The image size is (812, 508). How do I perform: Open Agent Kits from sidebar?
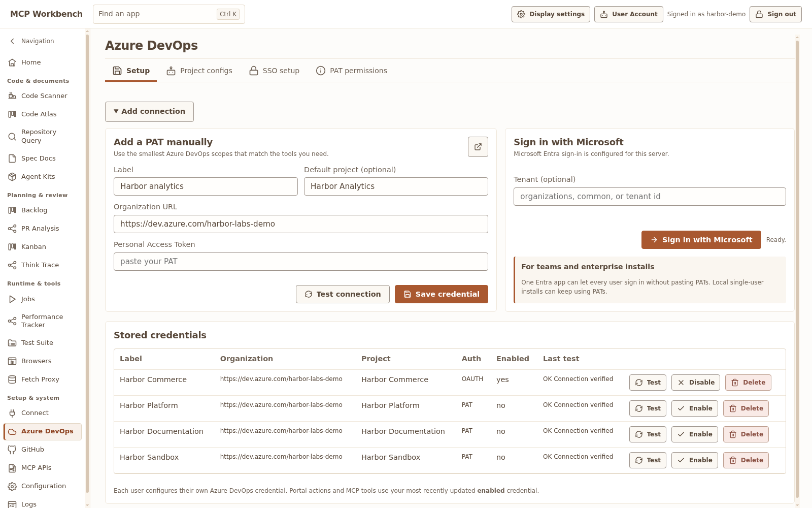click(x=43, y=177)
